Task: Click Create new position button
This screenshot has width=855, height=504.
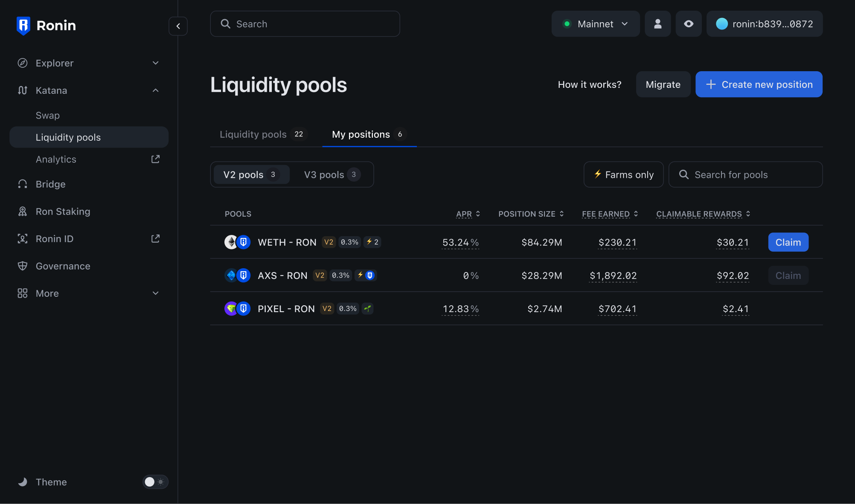Action: click(x=759, y=84)
